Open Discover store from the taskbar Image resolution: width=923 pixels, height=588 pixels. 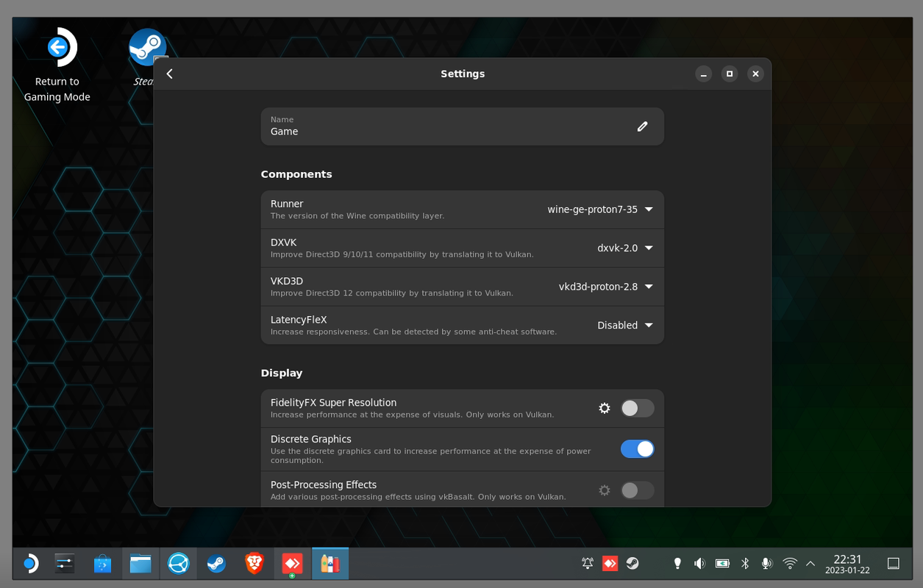[102, 564]
